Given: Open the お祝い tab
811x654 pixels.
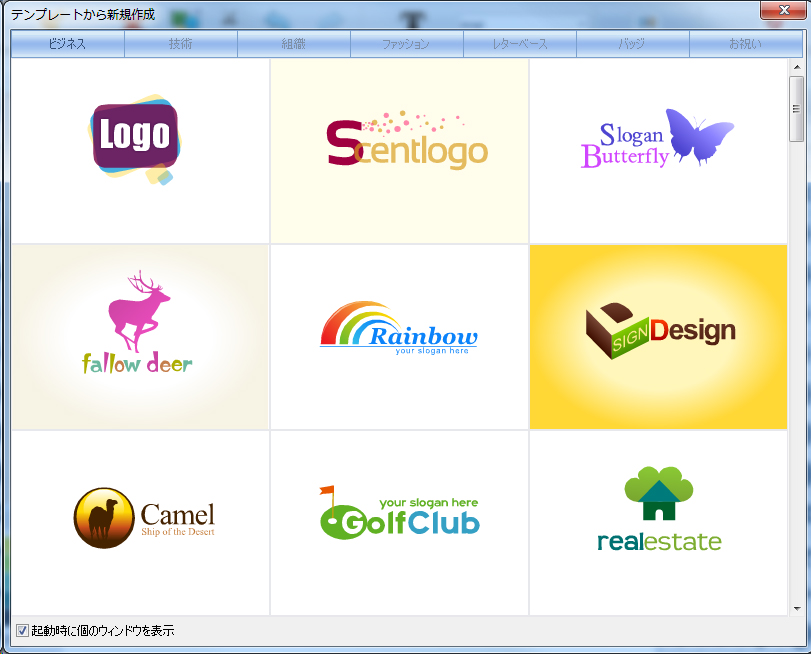Looking at the screenshot, I should [746, 44].
